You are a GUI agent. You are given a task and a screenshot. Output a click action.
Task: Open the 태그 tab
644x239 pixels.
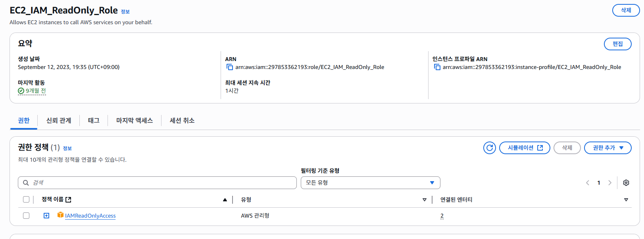(x=94, y=120)
